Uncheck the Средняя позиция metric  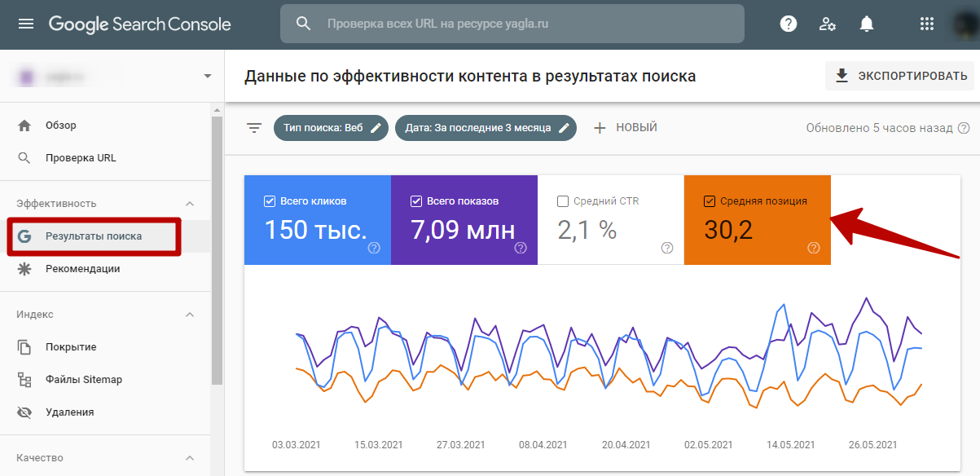pyautogui.click(x=709, y=201)
